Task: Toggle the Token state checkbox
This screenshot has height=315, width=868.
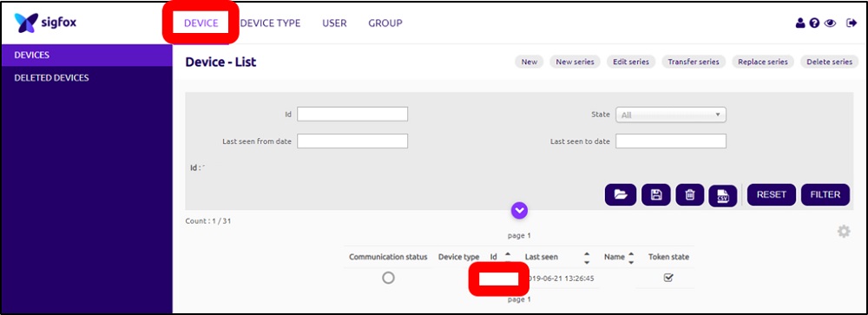Action: [x=668, y=278]
